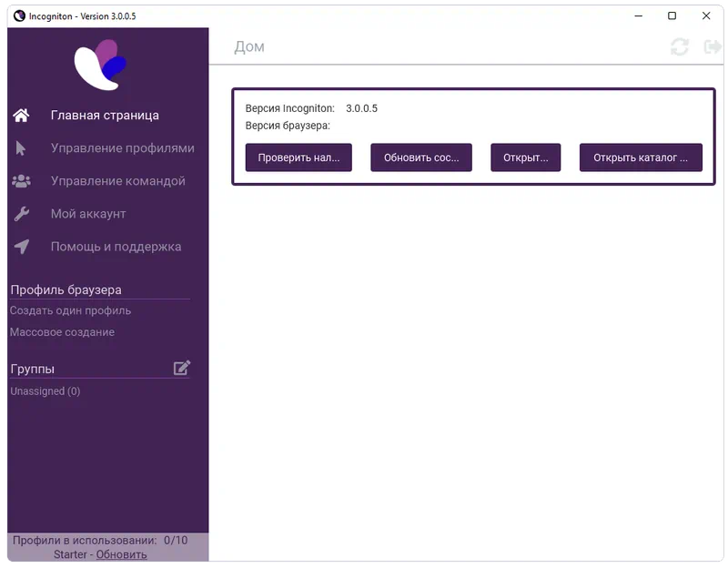Click the wrench icon for Мой аккаунт

21,214
